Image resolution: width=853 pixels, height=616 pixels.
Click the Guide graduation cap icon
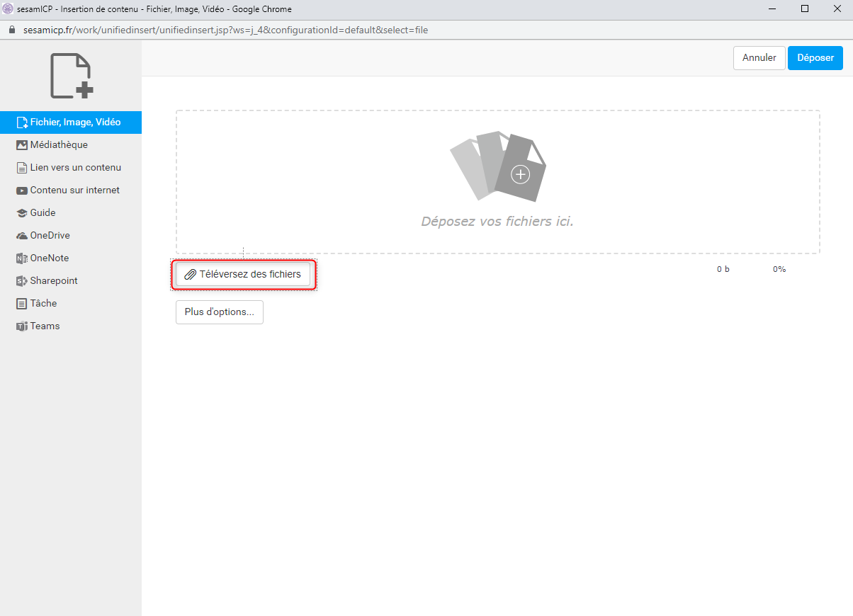point(21,213)
